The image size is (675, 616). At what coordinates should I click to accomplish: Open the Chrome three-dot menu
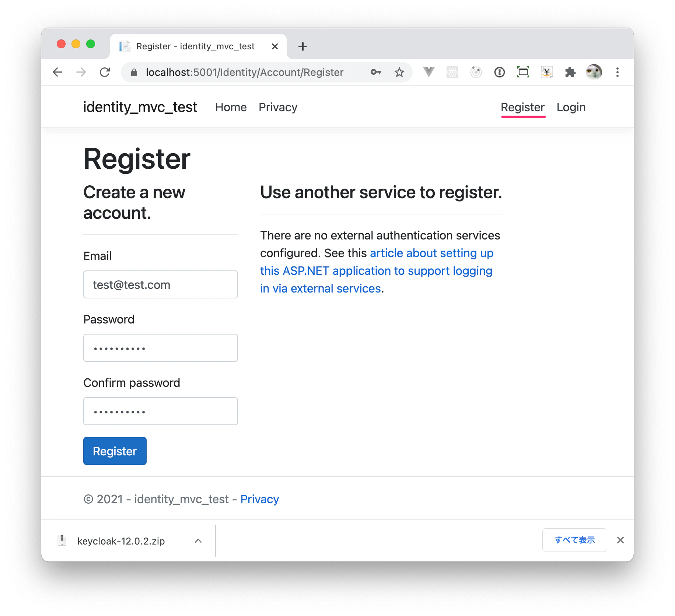click(618, 72)
